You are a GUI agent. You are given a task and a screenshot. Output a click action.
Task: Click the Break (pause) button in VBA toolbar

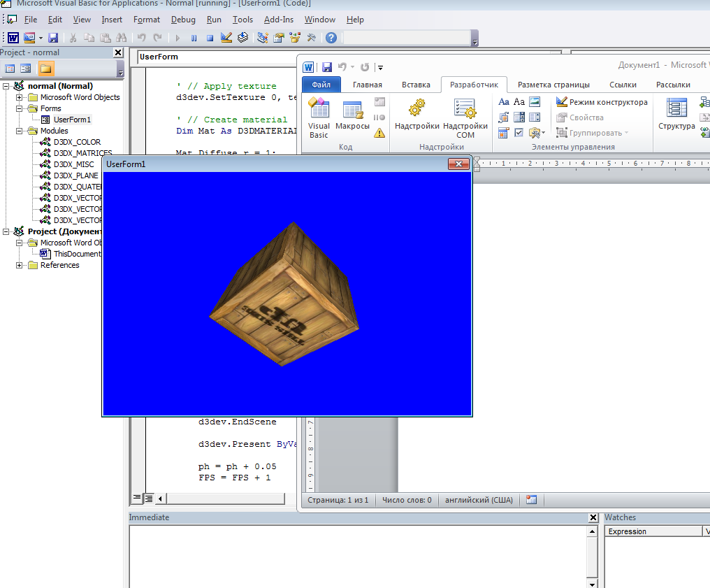(x=194, y=38)
